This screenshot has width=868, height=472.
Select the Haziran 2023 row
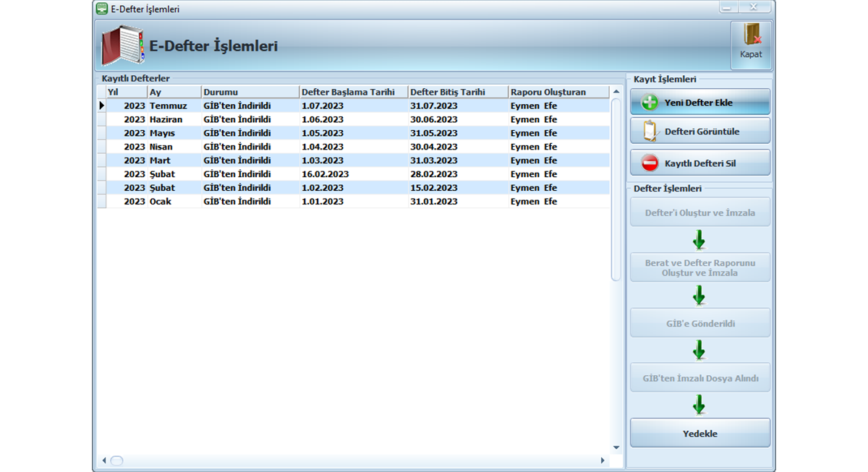[x=354, y=119]
